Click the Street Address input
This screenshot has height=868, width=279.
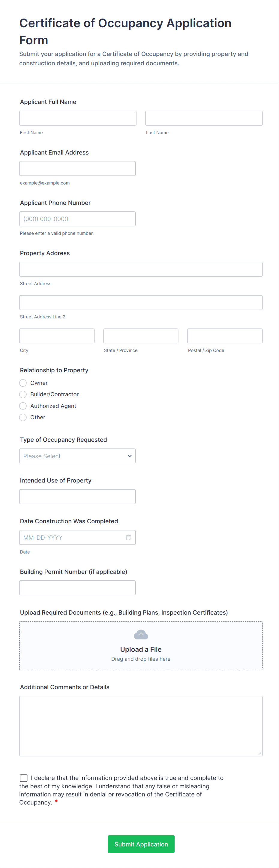(x=141, y=269)
